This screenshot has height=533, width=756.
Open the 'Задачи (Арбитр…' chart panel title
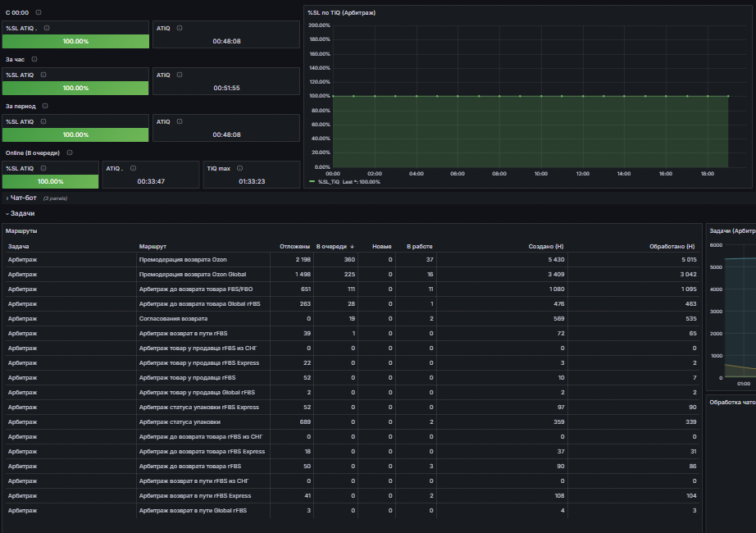click(732, 231)
